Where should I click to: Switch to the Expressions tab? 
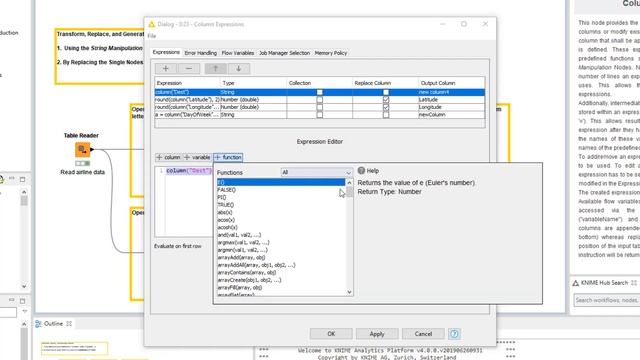pos(166,52)
